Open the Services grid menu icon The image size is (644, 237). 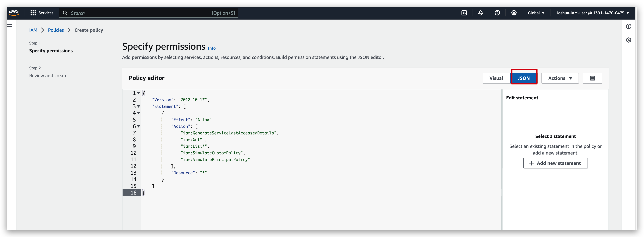[x=33, y=13]
